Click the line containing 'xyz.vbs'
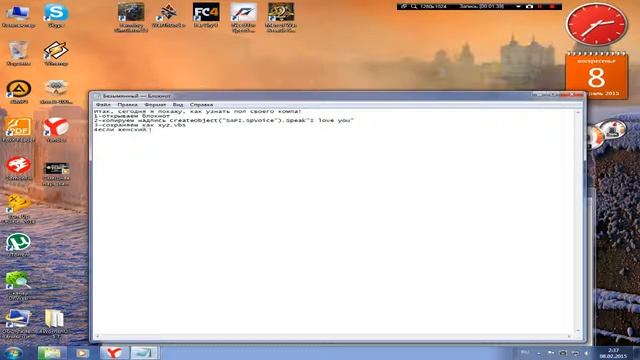The image size is (640, 360). click(x=140, y=125)
